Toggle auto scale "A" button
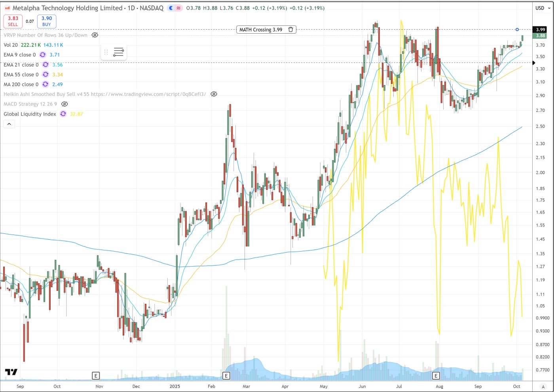The width and height of the screenshot is (554, 392). click(x=543, y=386)
